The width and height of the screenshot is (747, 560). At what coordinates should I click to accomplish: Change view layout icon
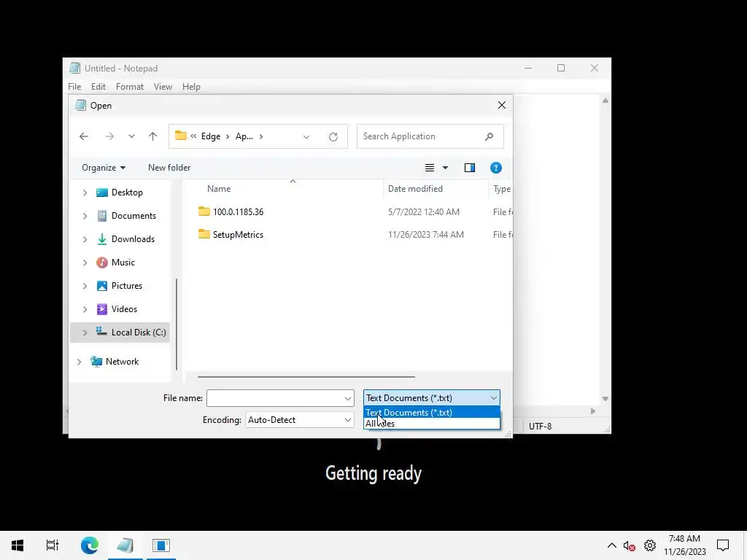tap(429, 168)
